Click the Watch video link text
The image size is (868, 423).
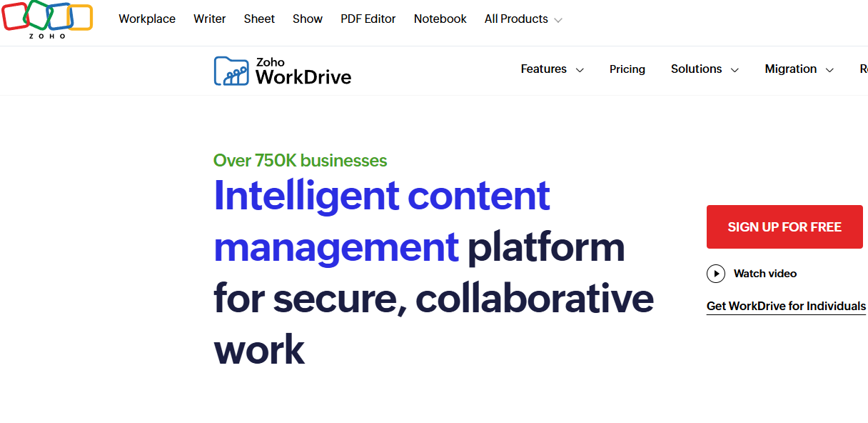pos(765,274)
